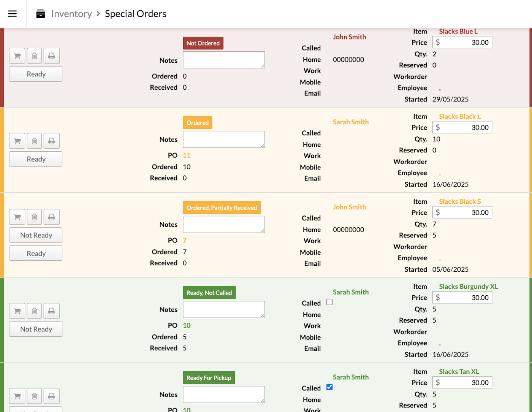Open Sarah Smith customer on Slacks Burgundy XL order
This screenshot has width=532, height=412.
351,292
